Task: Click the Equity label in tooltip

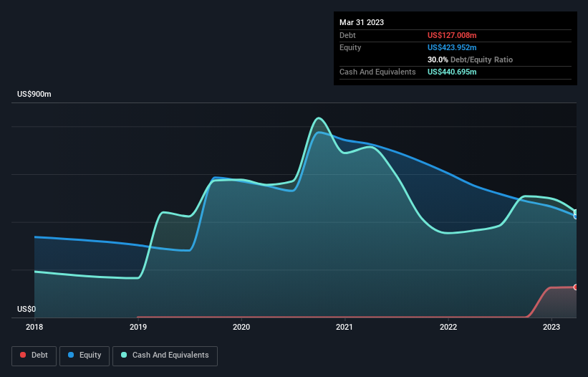Action: (350, 47)
